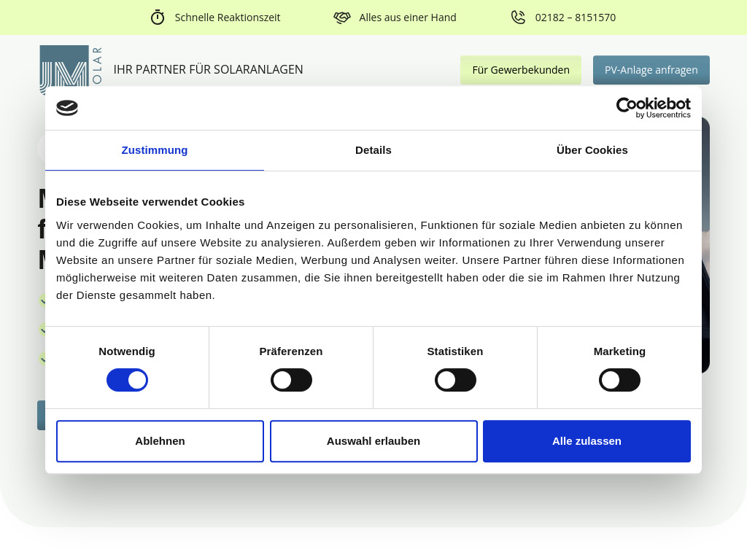Viewport: 747px width, 560px height.
Task: Confirm selection with Auswahl erlauben
Action: pyautogui.click(x=373, y=441)
